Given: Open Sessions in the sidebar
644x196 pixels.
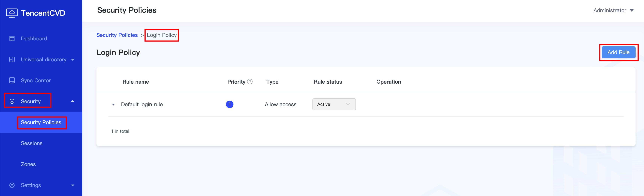Looking at the screenshot, I should coord(32,143).
